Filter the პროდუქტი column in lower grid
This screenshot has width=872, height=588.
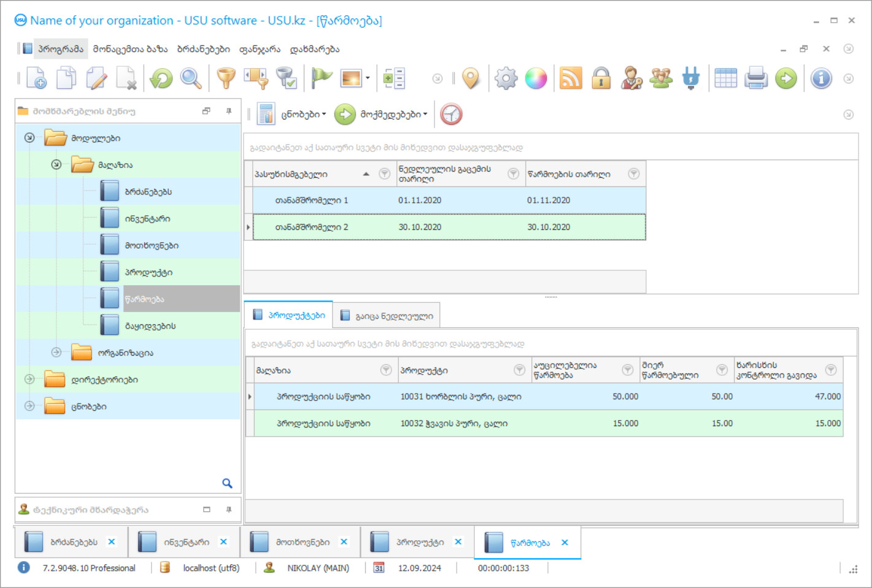click(x=519, y=370)
